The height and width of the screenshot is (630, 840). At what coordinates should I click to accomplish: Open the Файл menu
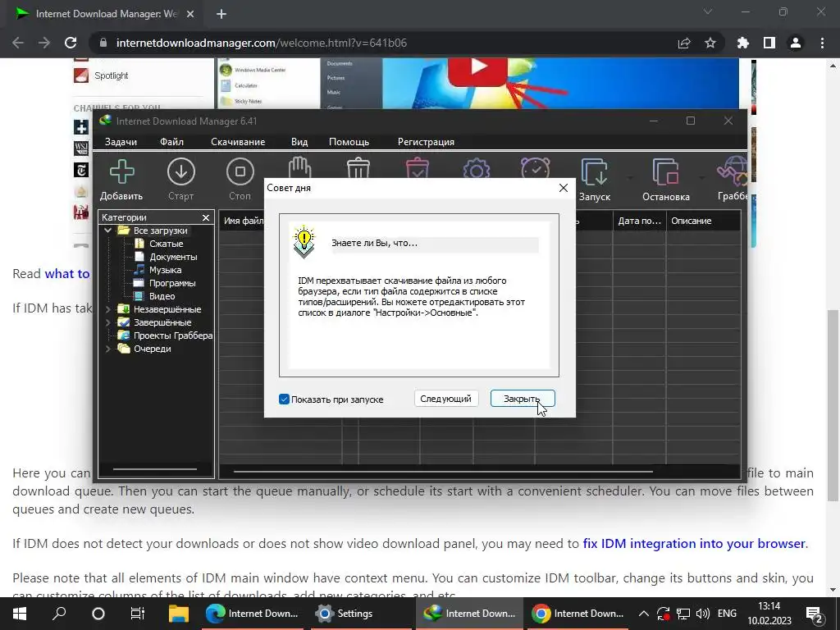click(x=171, y=142)
